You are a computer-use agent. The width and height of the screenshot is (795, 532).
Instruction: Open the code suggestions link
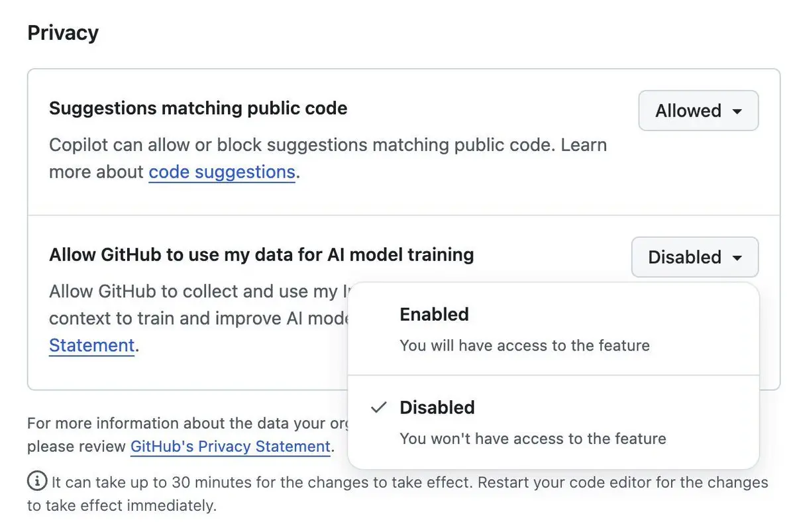point(222,172)
